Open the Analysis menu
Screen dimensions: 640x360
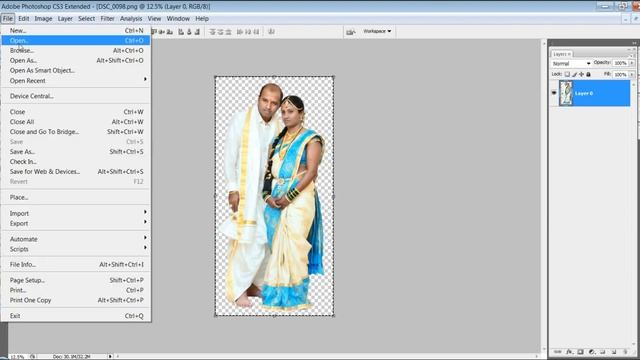(131, 19)
